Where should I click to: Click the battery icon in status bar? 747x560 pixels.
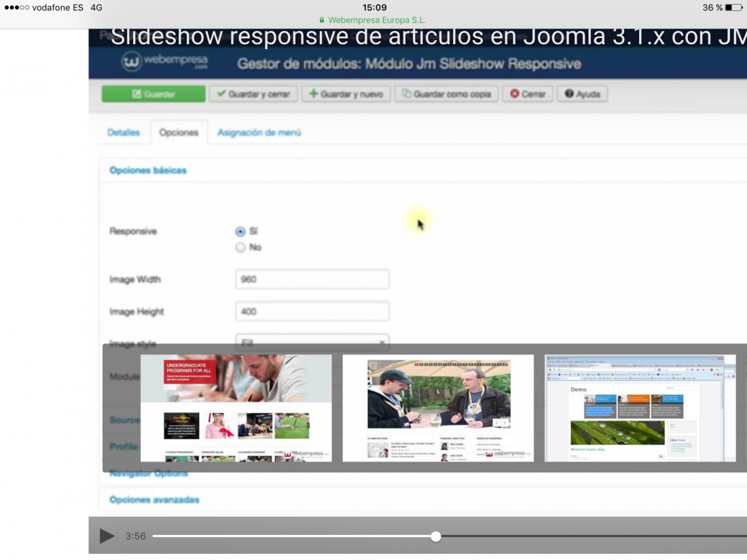point(733,7)
